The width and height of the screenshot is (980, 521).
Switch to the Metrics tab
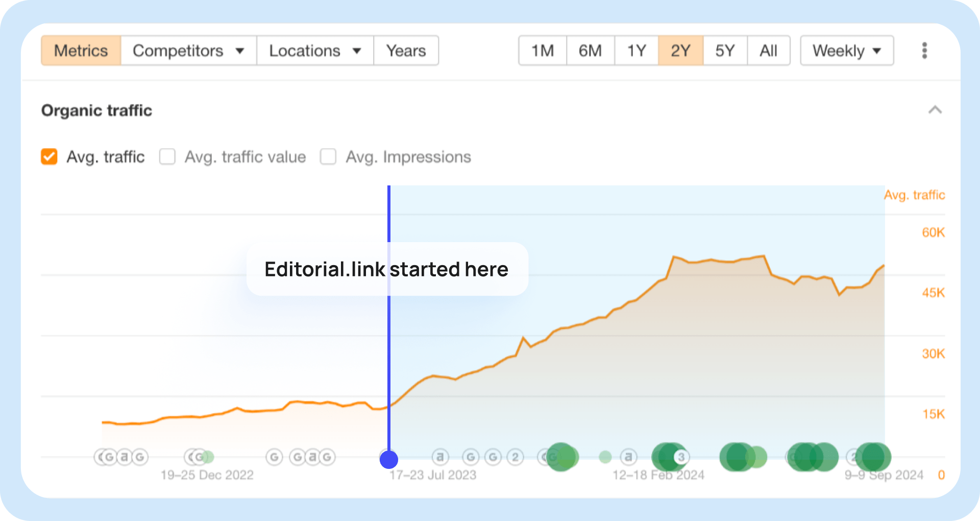[x=81, y=51]
